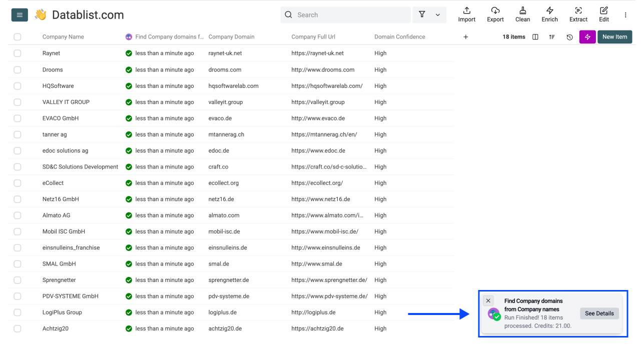Select the SD&C Solutions Development name cell
Screen dimensions: 644x350
pos(80,167)
